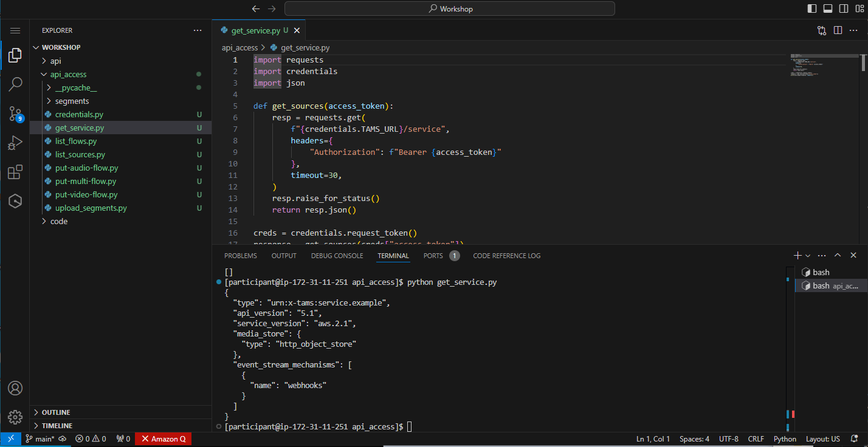
Task: Open put-audio-flow.py file
Action: tap(120, 168)
